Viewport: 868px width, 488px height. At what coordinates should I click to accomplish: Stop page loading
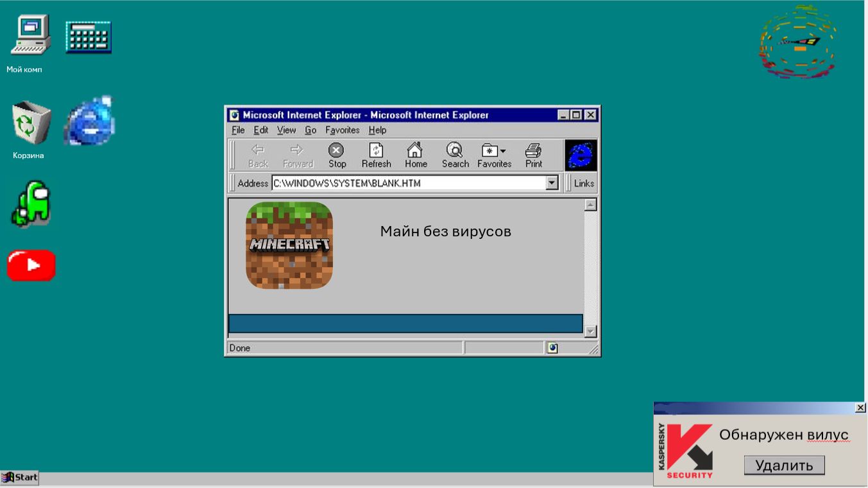pyautogui.click(x=337, y=156)
